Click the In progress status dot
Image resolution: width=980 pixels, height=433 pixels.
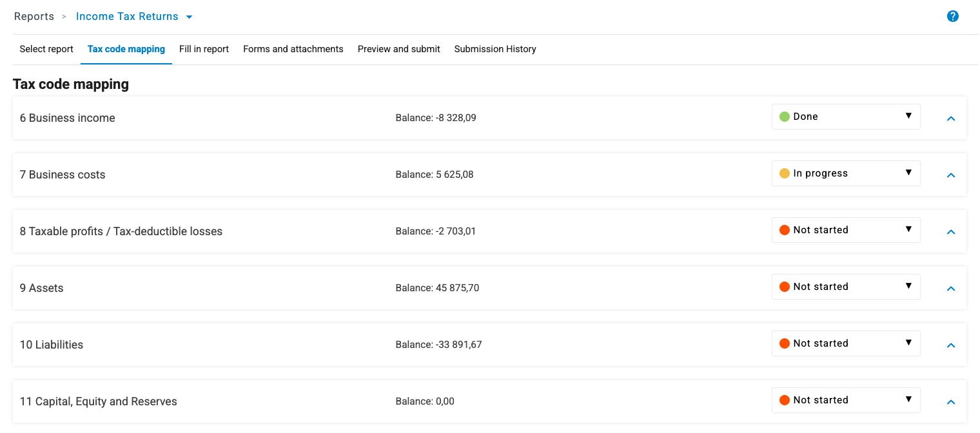pyautogui.click(x=786, y=173)
